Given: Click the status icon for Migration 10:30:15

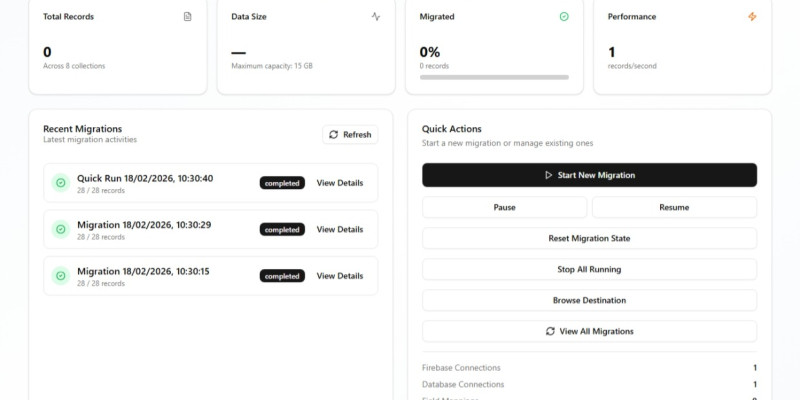Looking at the screenshot, I should pos(60,275).
